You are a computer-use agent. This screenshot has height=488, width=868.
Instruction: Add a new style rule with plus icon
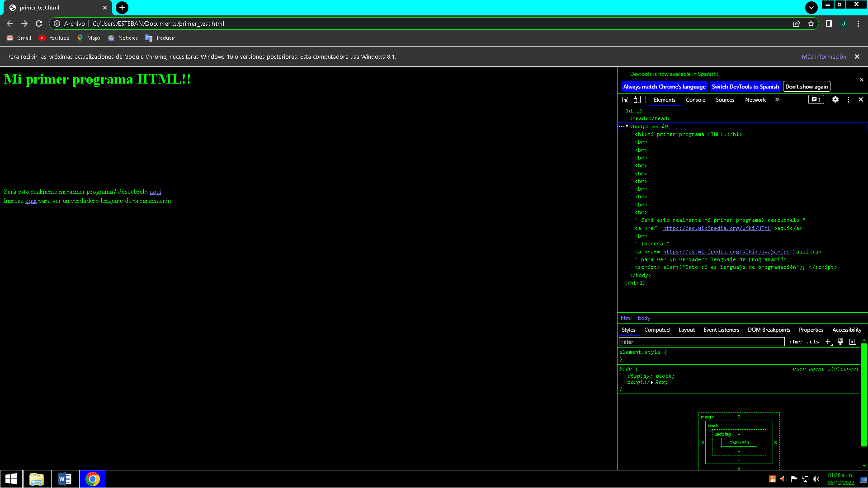click(828, 342)
